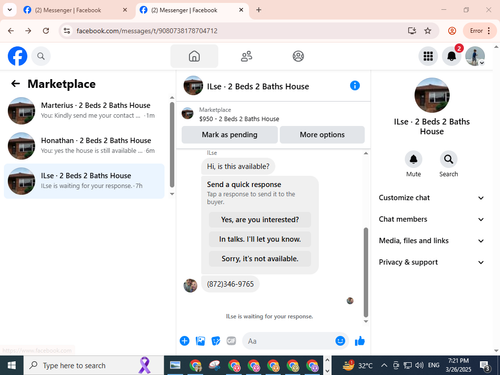
Task: Click the $950 listing link in chat header
Action: pos(239,119)
